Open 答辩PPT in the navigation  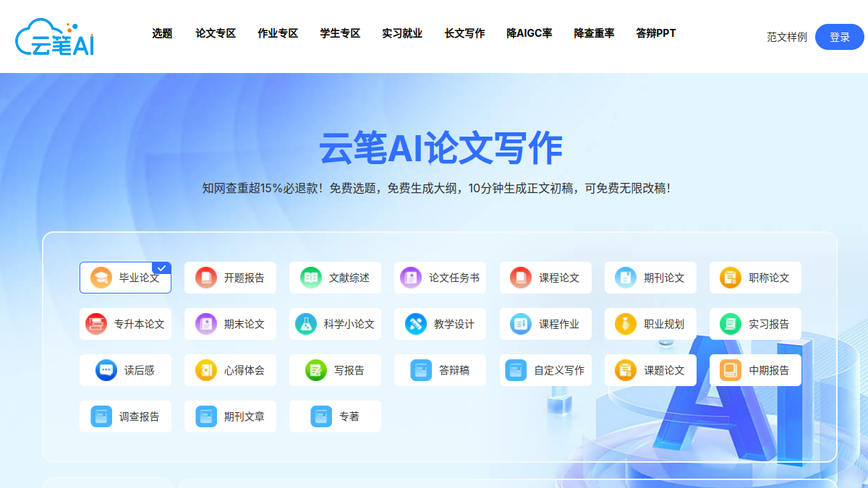tap(656, 33)
